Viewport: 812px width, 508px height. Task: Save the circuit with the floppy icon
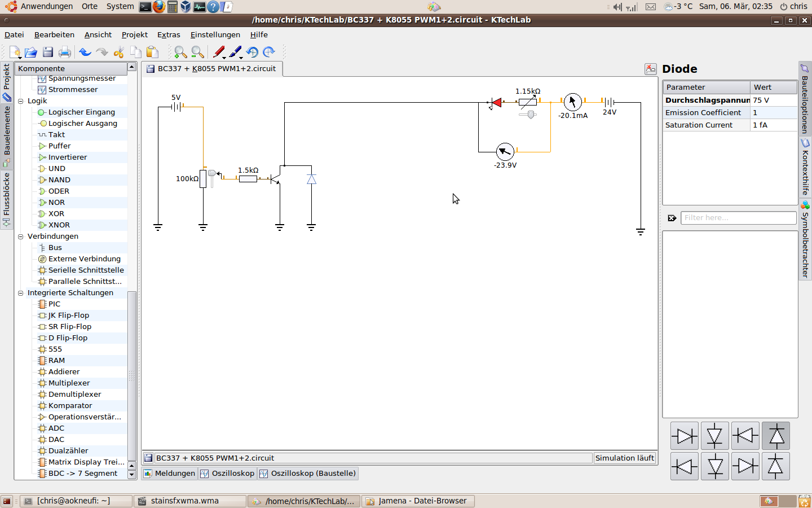click(x=48, y=52)
